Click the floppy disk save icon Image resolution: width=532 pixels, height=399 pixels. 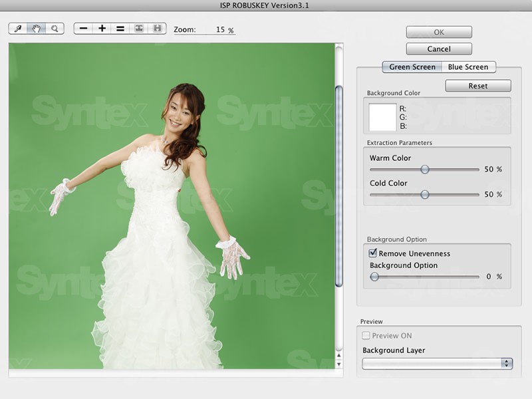tap(157, 29)
